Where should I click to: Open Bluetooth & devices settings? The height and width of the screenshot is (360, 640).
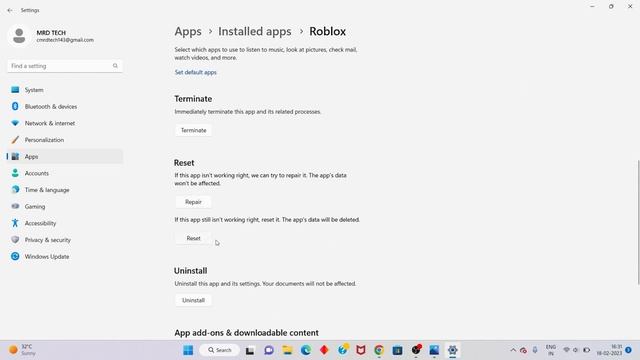[x=65, y=107]
